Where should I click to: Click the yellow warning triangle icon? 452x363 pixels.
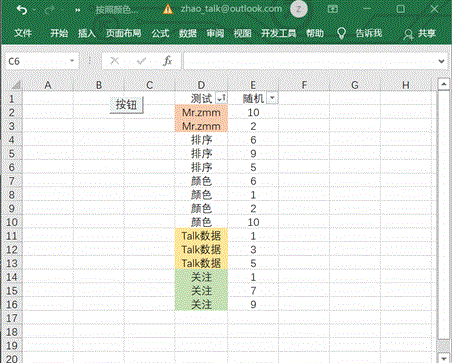coord(168,9)
